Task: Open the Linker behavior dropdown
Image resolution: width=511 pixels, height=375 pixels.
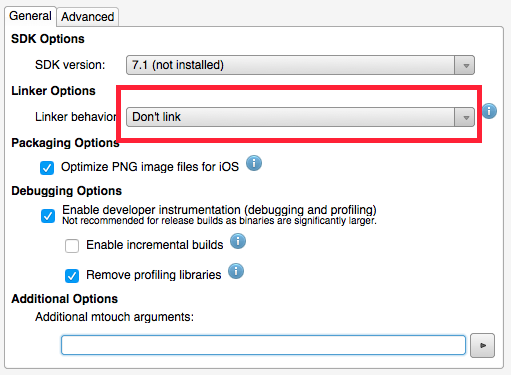Action: point(300,117)
